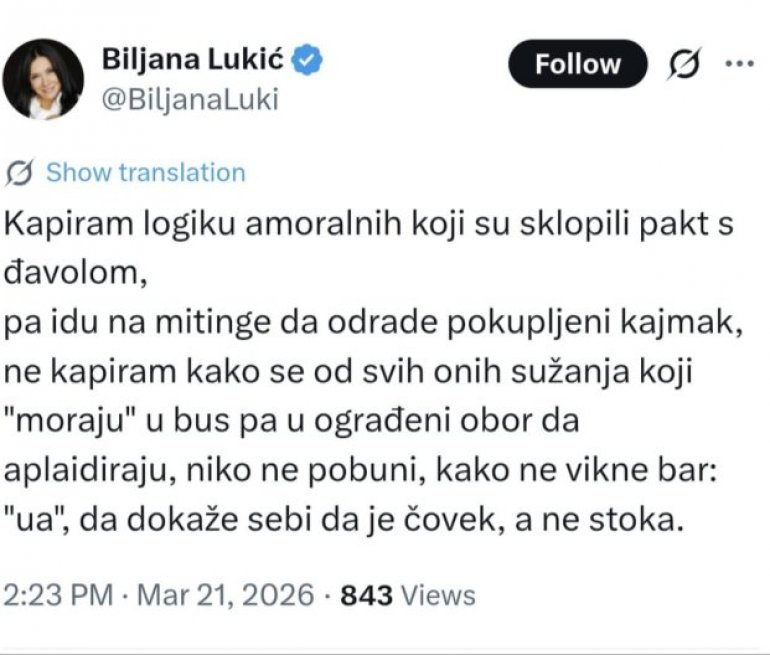Viewport: 770px width, 655px height.
Task: Follow Biljana Lukić
Action: 577,64
